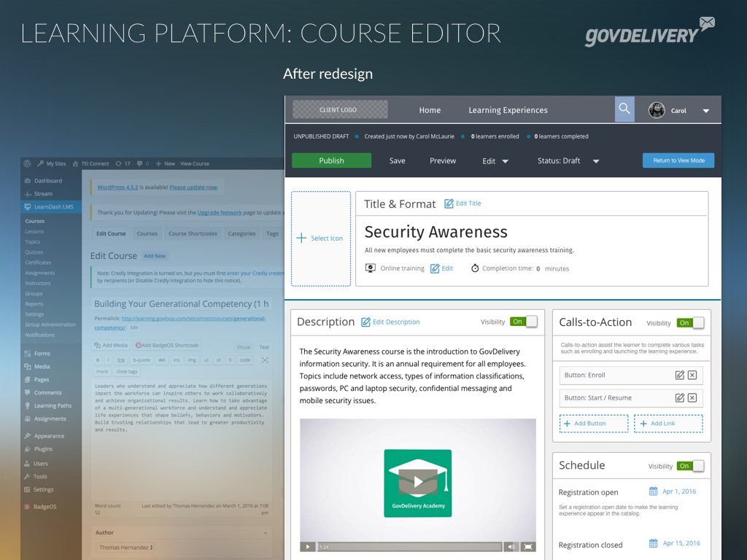Image resolution: width=747 pixels, height=560 pixels.
Task: Click the edit icon for Button: Start / Resume
Action: coord(679,398)
